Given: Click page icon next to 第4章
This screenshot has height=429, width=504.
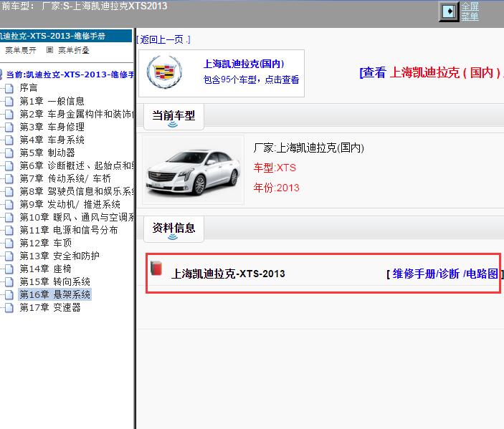Looking at the screenshot, I should pyautogui.click(x=9, y=140).
